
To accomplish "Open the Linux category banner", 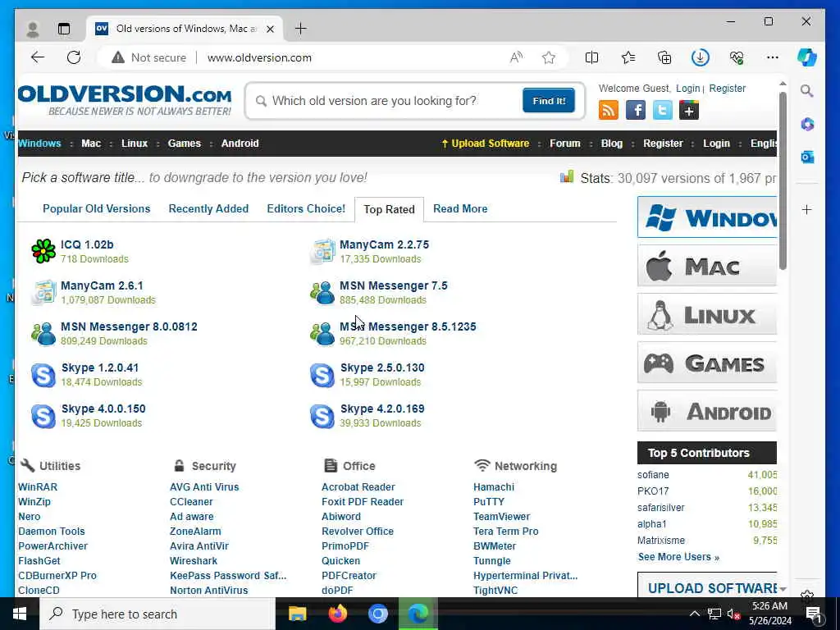I will [x=707, y=314].
